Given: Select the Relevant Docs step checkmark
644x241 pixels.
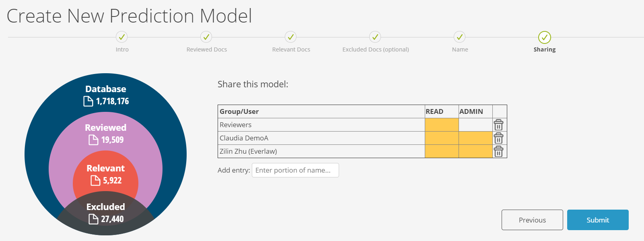Looking at the screenshot, I should [291, 37].
